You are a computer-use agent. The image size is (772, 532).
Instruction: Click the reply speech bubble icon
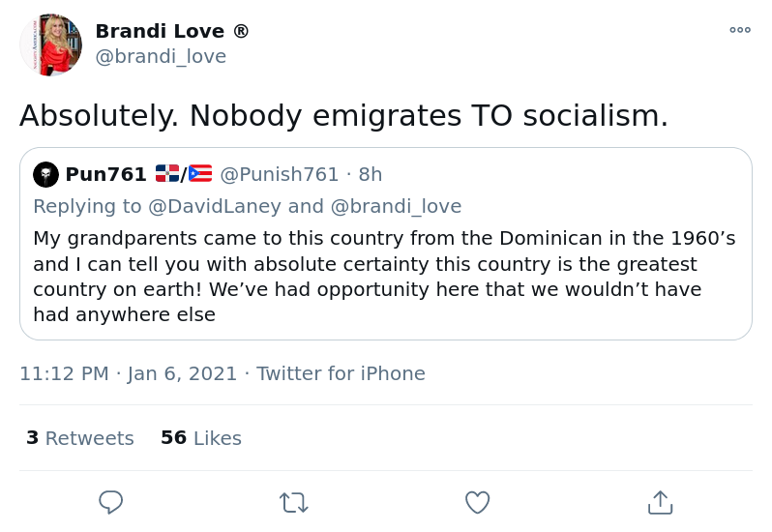tap(111, 502)
